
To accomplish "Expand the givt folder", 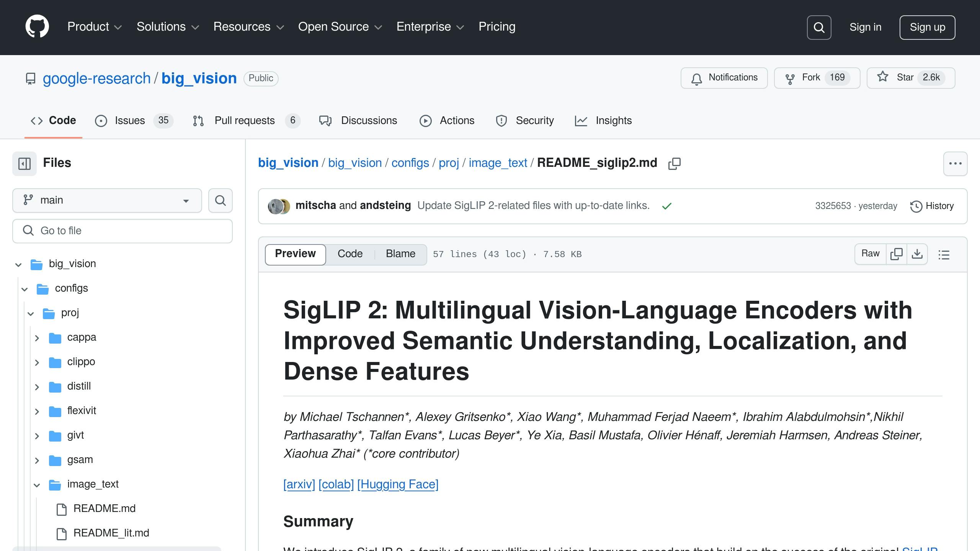I will 37,436.
